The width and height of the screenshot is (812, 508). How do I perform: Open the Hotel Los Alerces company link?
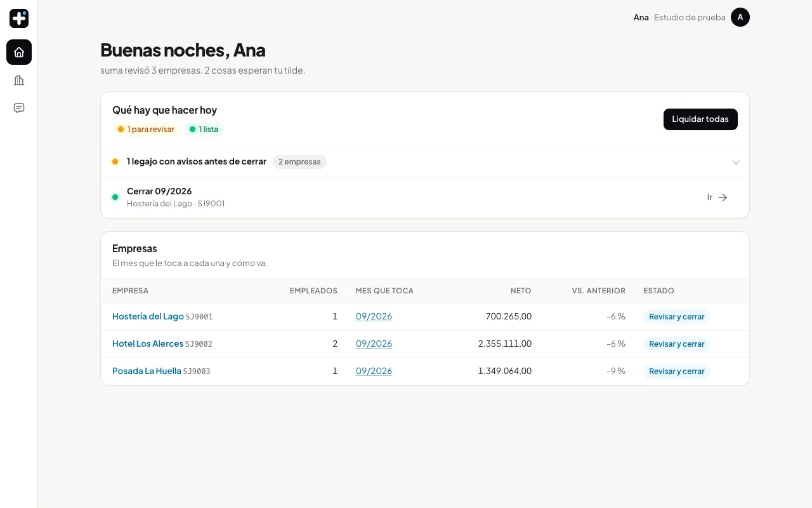(148, 344)
